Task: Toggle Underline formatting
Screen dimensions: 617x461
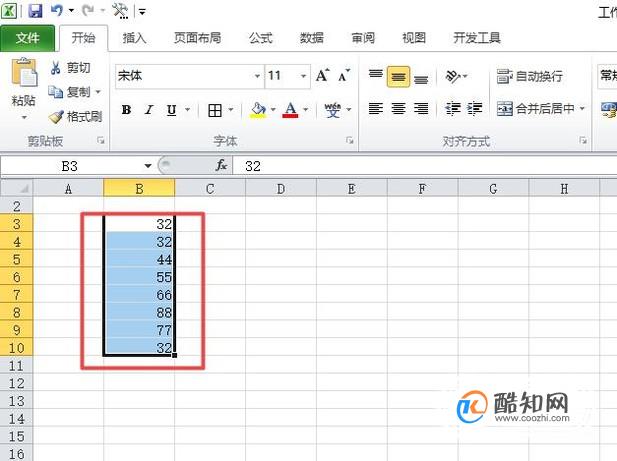Action: click(x=171, y=110)
